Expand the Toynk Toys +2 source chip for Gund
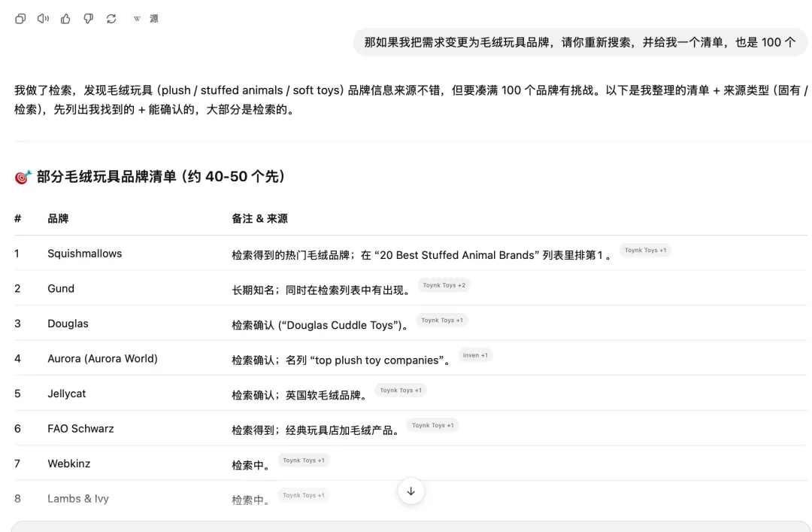Image resolution: width=812 pixels, height=532 pixels. point(444,285)
